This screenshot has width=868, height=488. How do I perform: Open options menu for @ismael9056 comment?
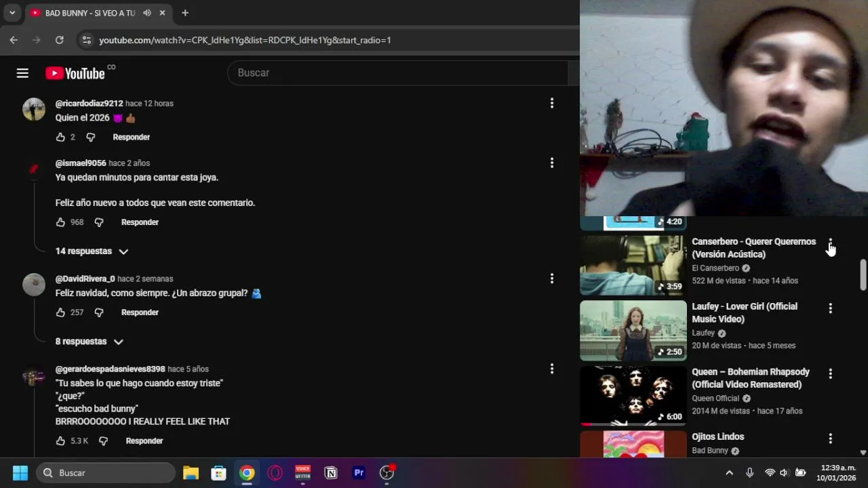552,163
